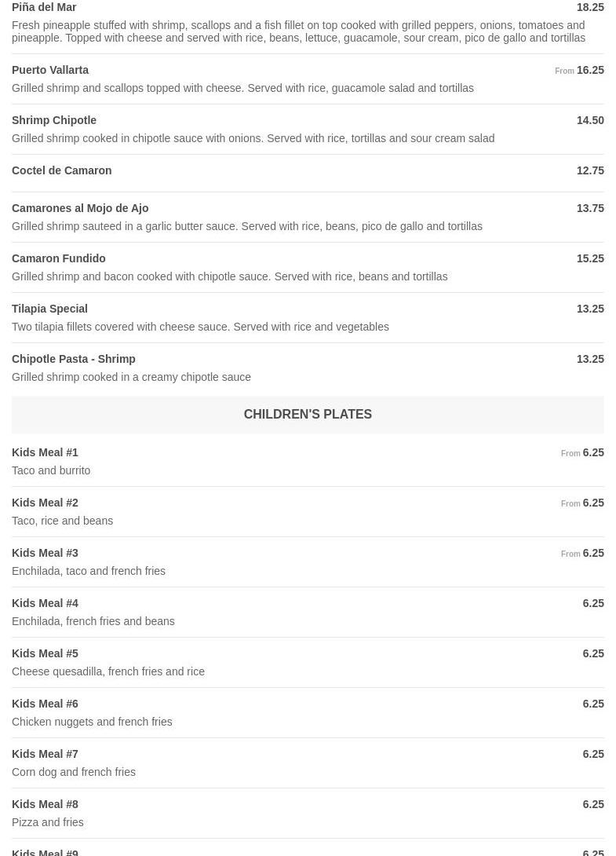
Task: Open Camarones al Mojo de Ajo
Action: click(x=80, y=208)
